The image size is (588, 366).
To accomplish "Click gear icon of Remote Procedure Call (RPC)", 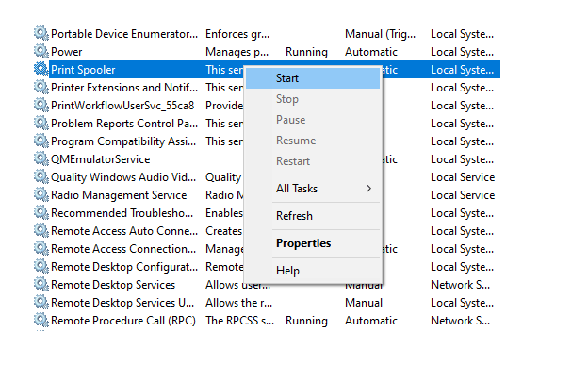I will [41, 320].
